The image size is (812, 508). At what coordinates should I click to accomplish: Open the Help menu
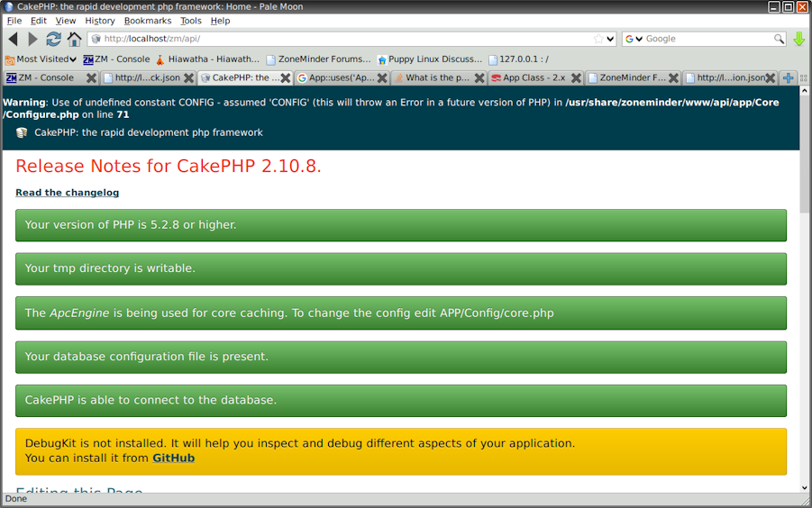220,21
